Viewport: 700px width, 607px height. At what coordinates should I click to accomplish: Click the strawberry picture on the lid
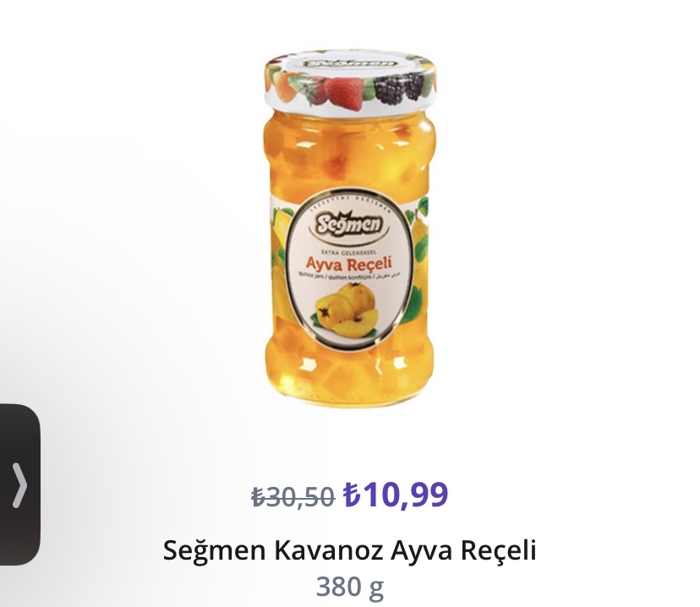(x=345, y=92)
